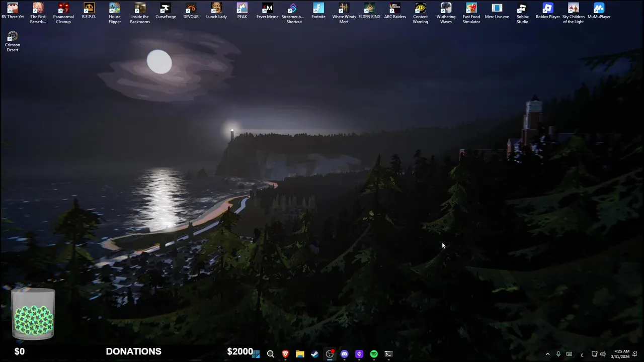This screenshot has width=644, height=362.
Task: Open Spotify from the taskbar
Action: point(374,354)
